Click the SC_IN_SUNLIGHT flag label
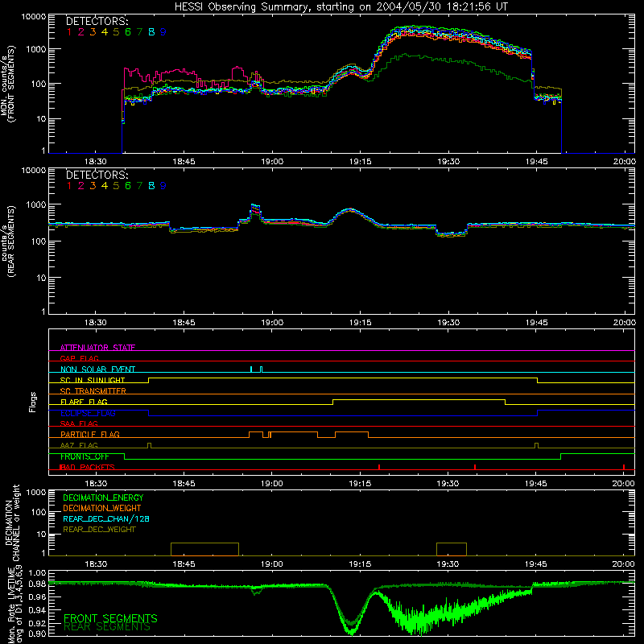This screenshot has height=644, width=644. coord(93,380)
